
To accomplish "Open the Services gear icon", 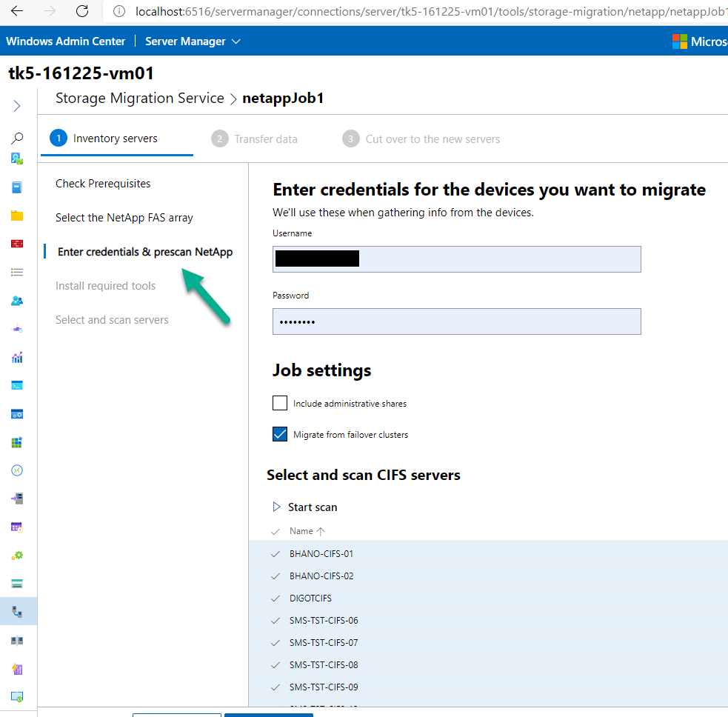I will coord(17,556).
